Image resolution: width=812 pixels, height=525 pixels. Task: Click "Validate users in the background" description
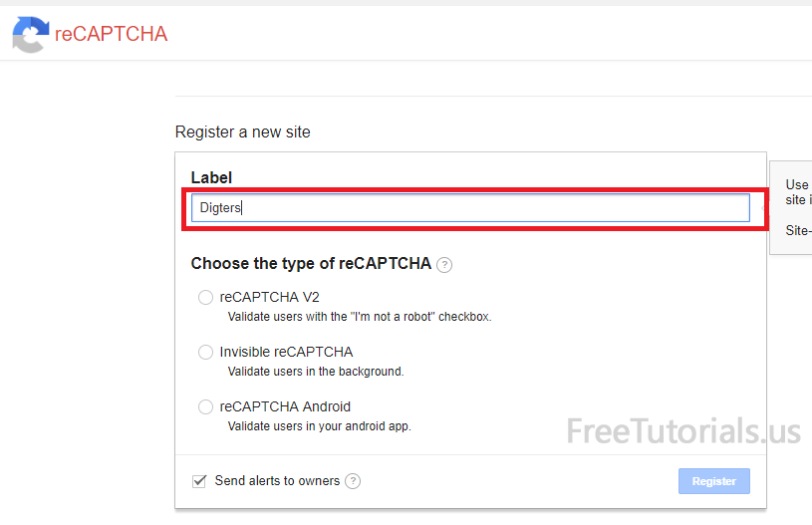pyautogui.click(x=316, y=372)
